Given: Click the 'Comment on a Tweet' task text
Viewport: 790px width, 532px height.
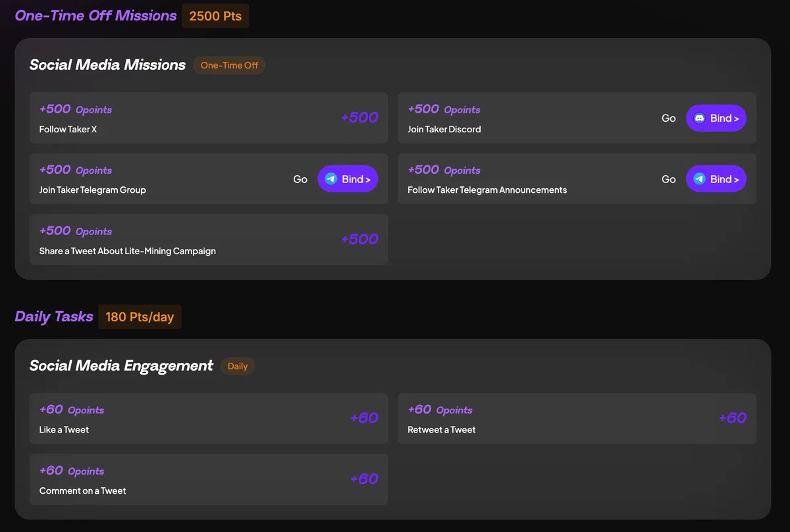Looking at the screenshot, I should 83,491.
